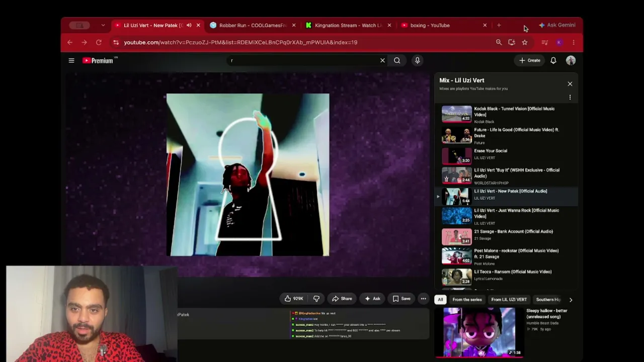Run search with the magnifier button
The width and height of the screenshot is (644, 362).
397,60
